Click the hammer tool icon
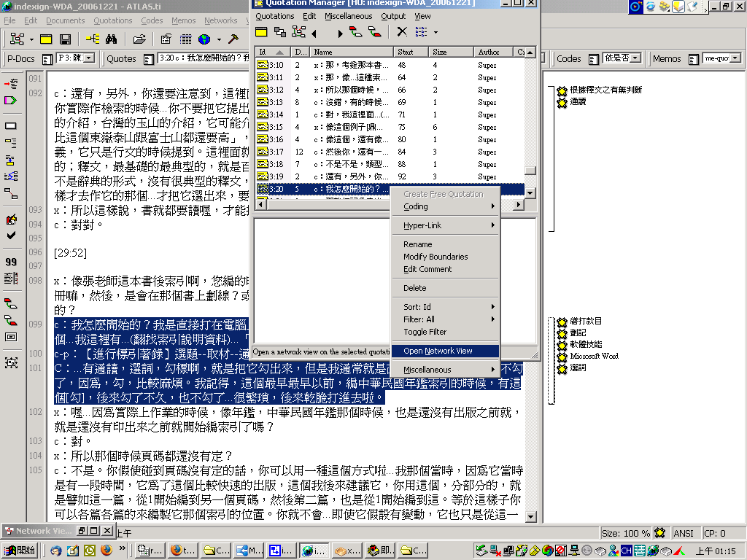 pos(233,39)
